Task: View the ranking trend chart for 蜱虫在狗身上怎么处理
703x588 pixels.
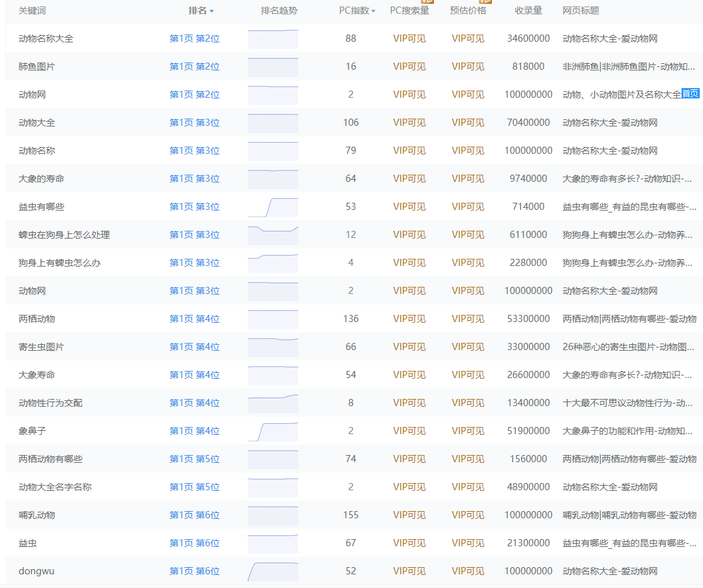Action: (272, 235)
